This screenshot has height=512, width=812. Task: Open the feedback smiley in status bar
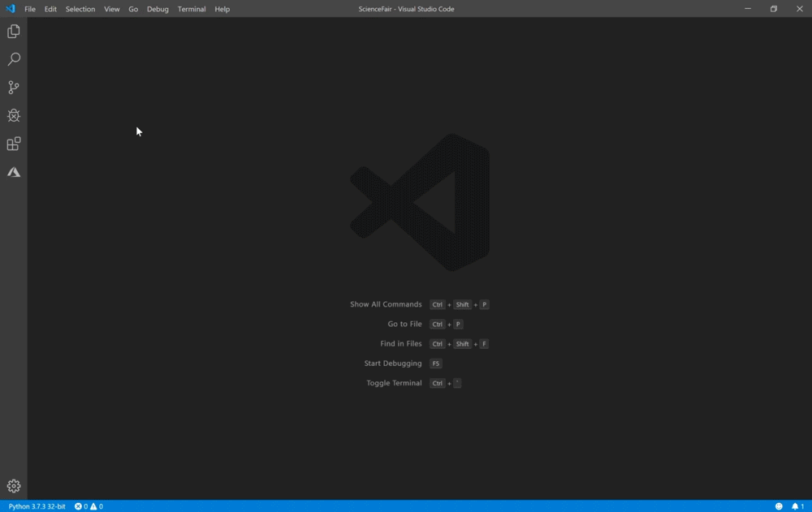coord(779,506)
